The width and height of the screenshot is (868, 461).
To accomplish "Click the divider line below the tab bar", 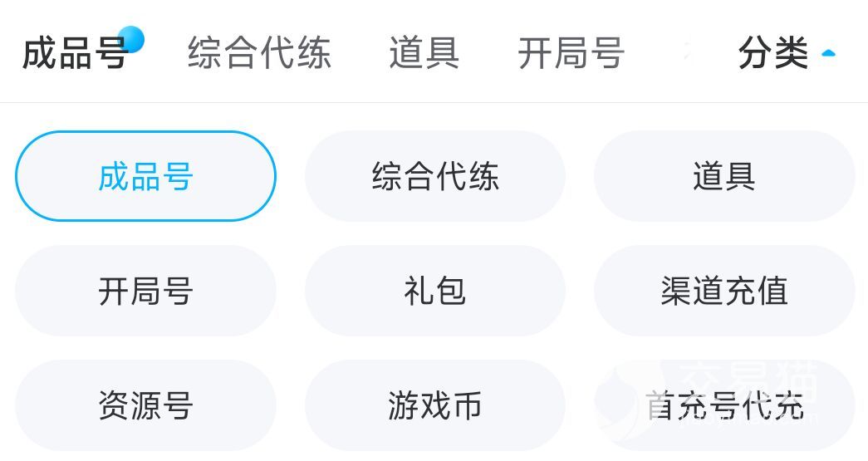I will point(434,103).
